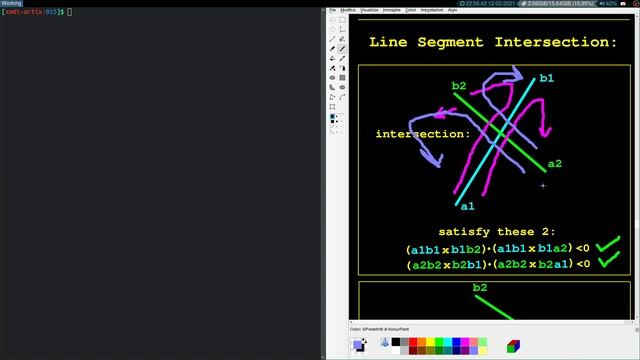The image size is (640, 360).
Task: Open the Modifica menu
Action: [348, 10]
